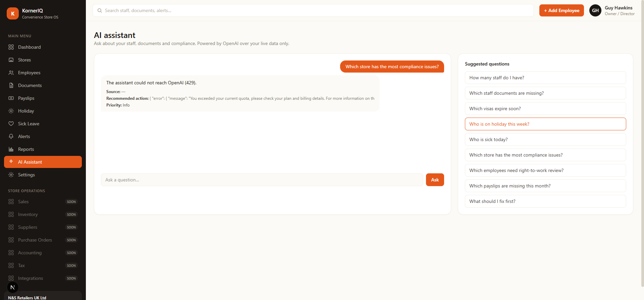
Task: Click the search staff, documents, alerts field
Action: coord(313,10)
